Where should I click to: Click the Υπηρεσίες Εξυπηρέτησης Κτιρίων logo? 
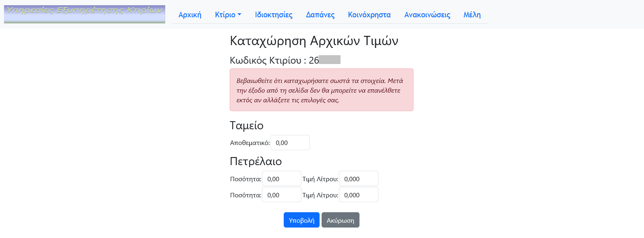84,13
